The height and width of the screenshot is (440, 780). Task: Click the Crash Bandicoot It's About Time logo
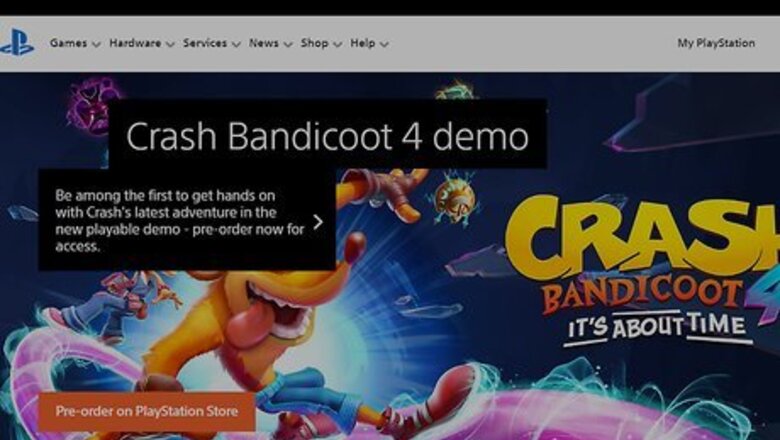(x=642, y=271)
